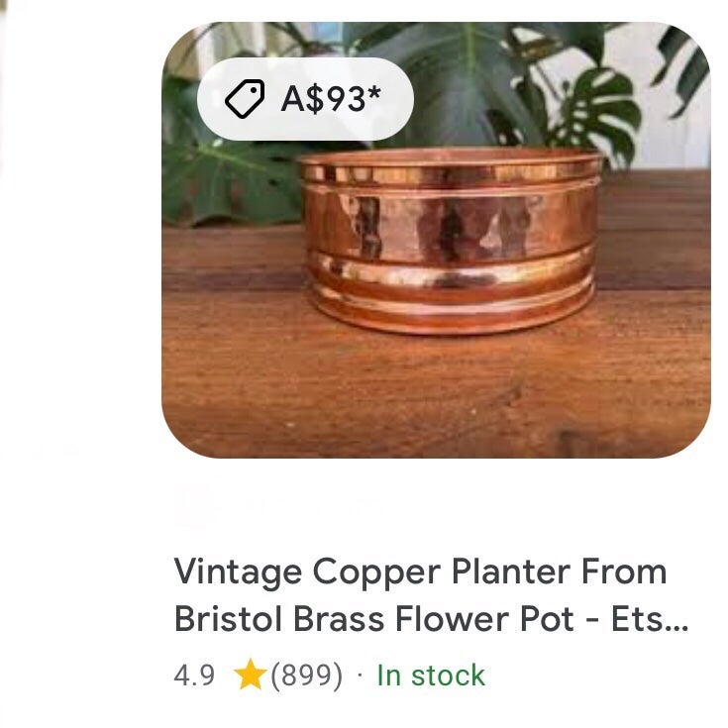Open the copper planter product image
Viewport: 728px width, 728px height.
point(436,240)
